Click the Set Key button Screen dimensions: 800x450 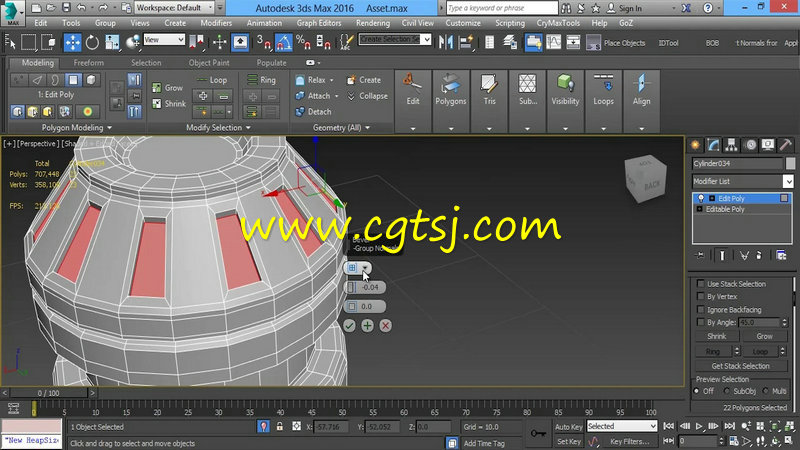(x=568, y=441)
